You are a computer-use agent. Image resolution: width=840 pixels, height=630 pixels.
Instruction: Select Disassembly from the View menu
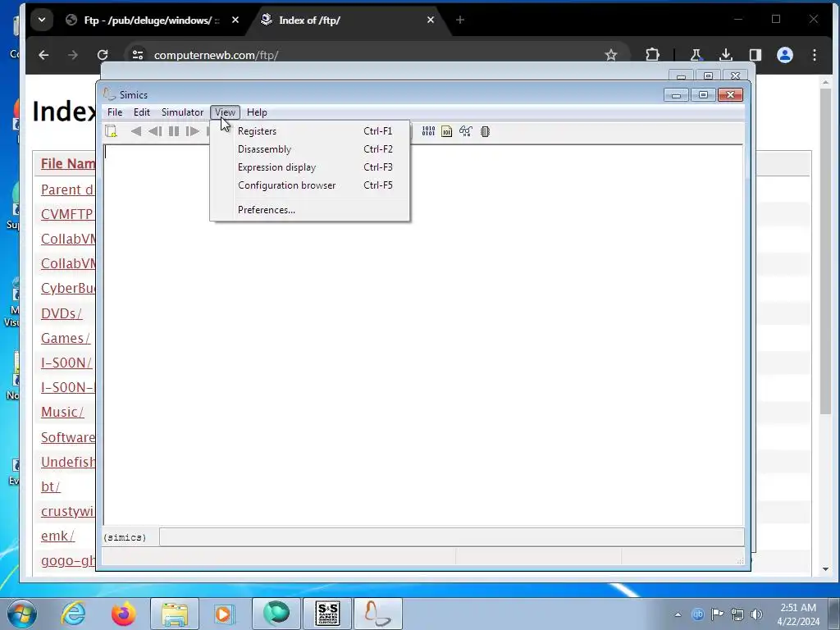click(309, 149)
